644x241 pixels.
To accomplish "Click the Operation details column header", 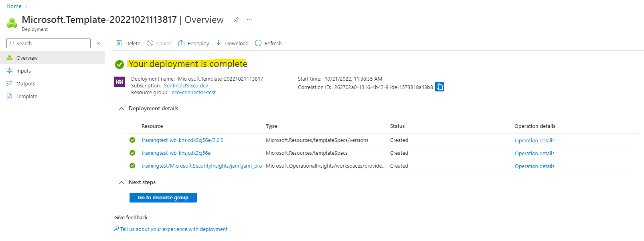I will click(x=535, y=126).
